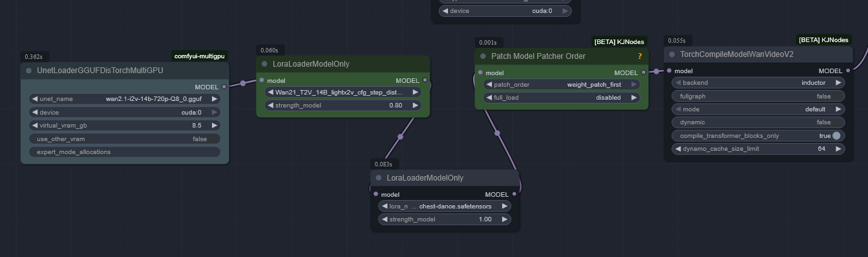Screen dimensions: 868x257
Task: Open the top partially hidden node's device cuda:0 dropdown
Action: point(505,11)
